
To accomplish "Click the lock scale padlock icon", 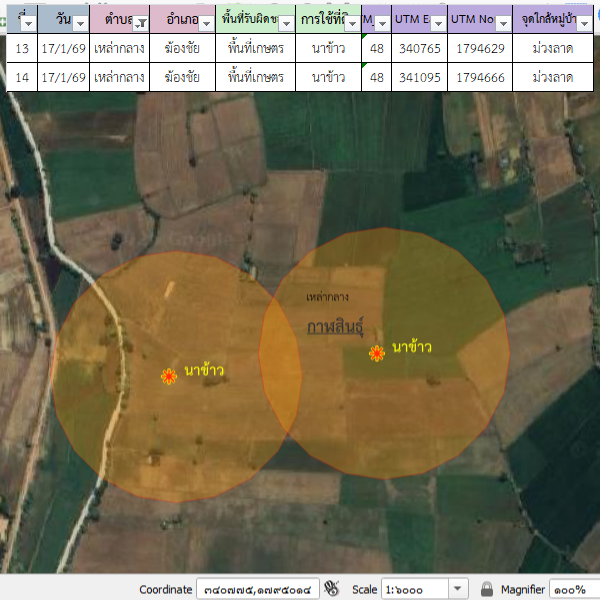I will [x=487, y=589].
